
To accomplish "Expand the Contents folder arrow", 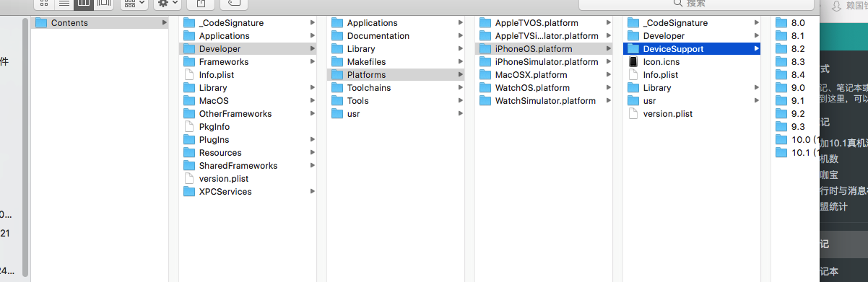I will click(165, 23).
